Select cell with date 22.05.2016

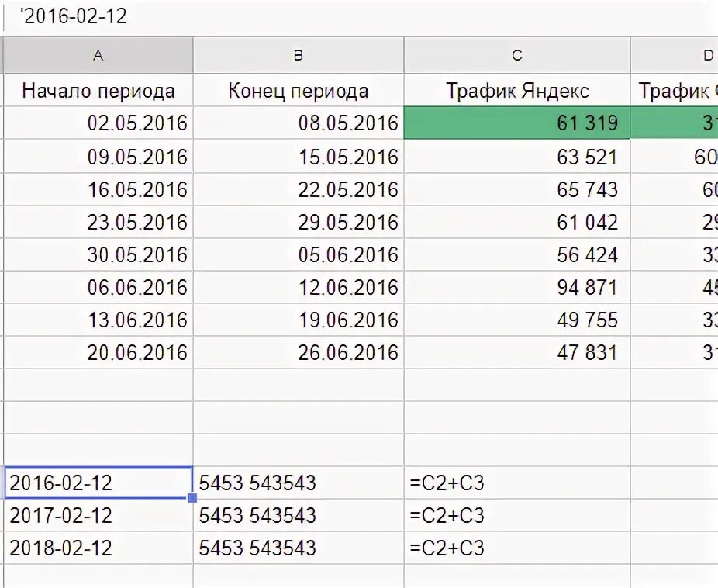coord(298,189)
